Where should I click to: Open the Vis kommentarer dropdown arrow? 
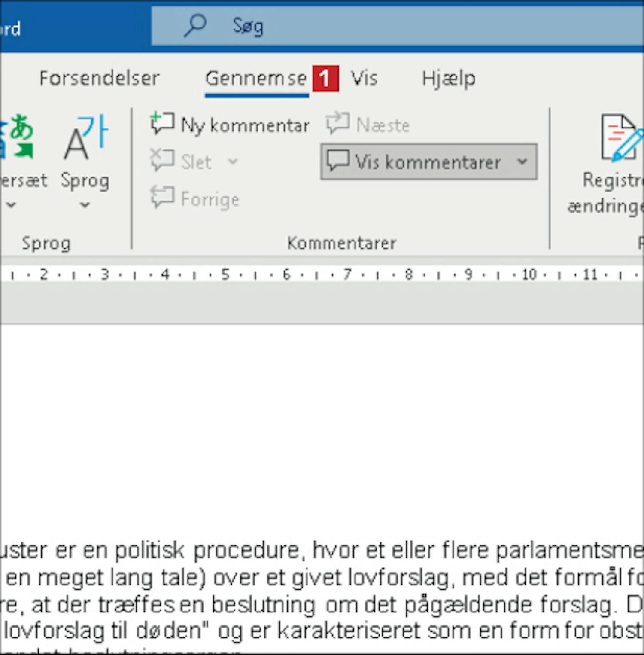tap(522, 162)
